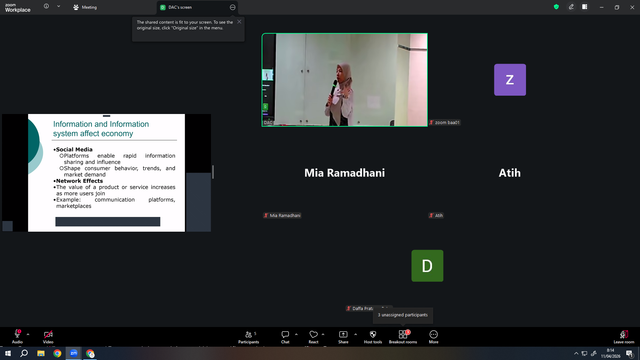The image size is (640, 360).
Task: Click the Zoom taskbar icon
Action: 73,353
